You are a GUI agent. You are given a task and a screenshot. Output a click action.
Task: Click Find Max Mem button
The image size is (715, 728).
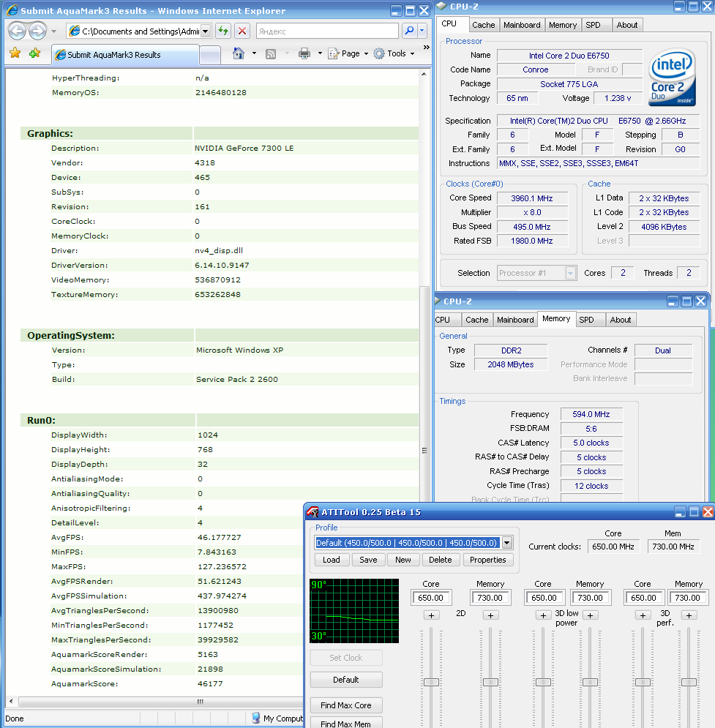point(346,724)
